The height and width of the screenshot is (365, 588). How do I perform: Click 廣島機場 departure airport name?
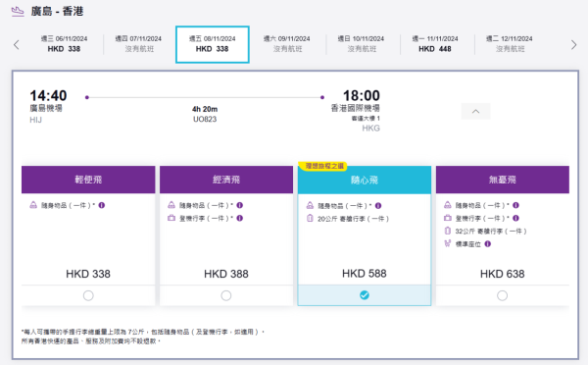[46, 108]
